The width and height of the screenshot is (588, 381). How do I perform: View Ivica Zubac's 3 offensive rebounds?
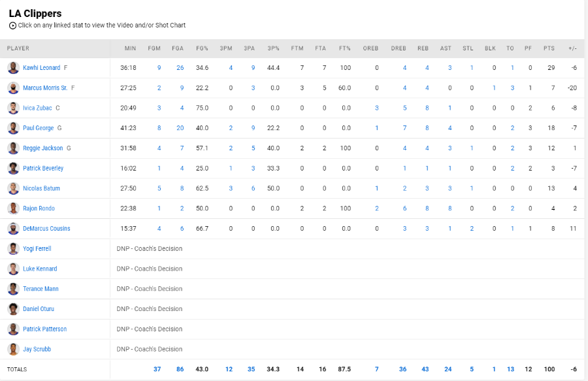point(377,108)
